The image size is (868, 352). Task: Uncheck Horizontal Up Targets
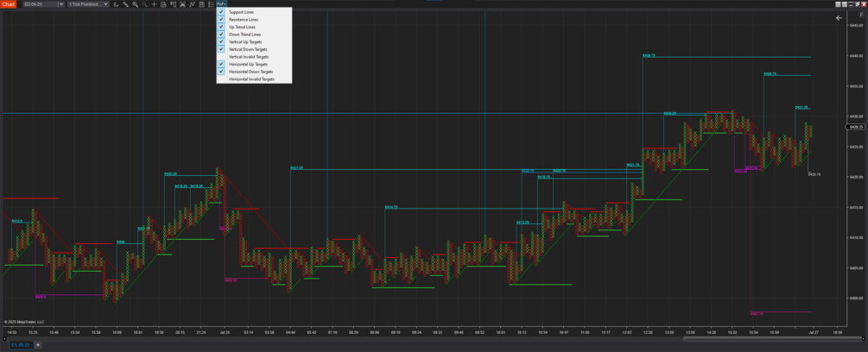(254, 64)
